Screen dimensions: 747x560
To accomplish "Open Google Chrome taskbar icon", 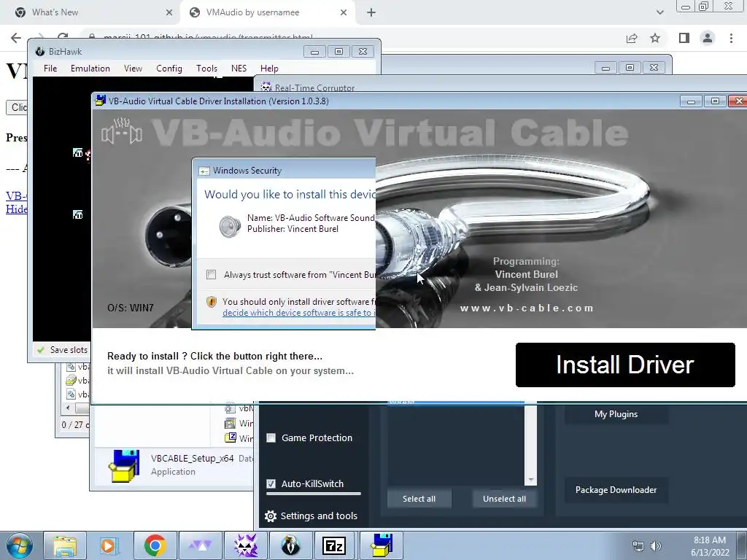I will point(155,545).
